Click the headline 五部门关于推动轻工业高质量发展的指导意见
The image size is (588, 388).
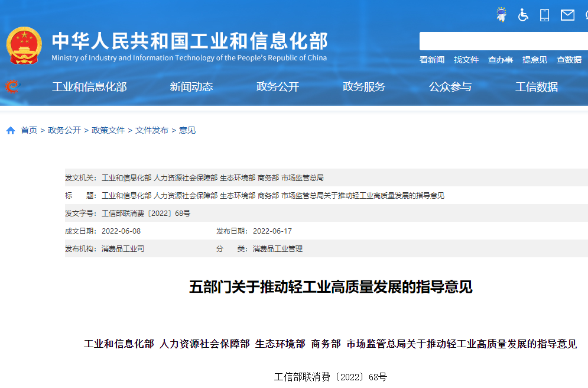coord(331,287)
